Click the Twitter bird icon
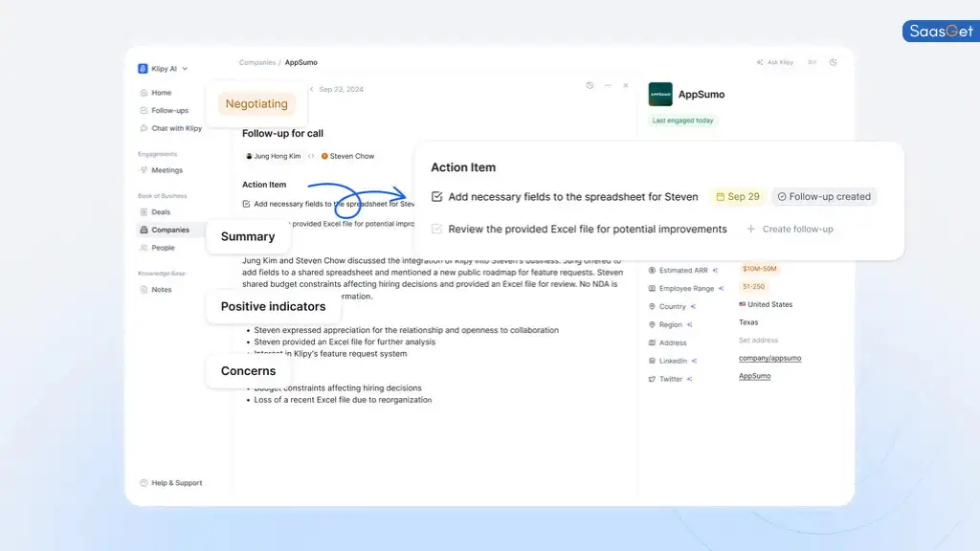The image size is (980, 551). tap(652, 379)
